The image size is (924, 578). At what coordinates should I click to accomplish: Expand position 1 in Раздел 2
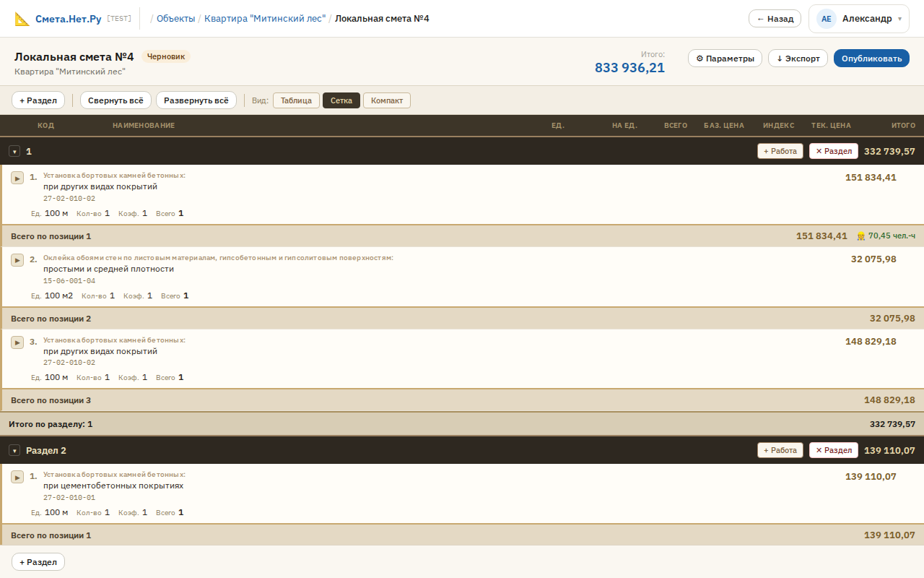(x=17, y=477)
